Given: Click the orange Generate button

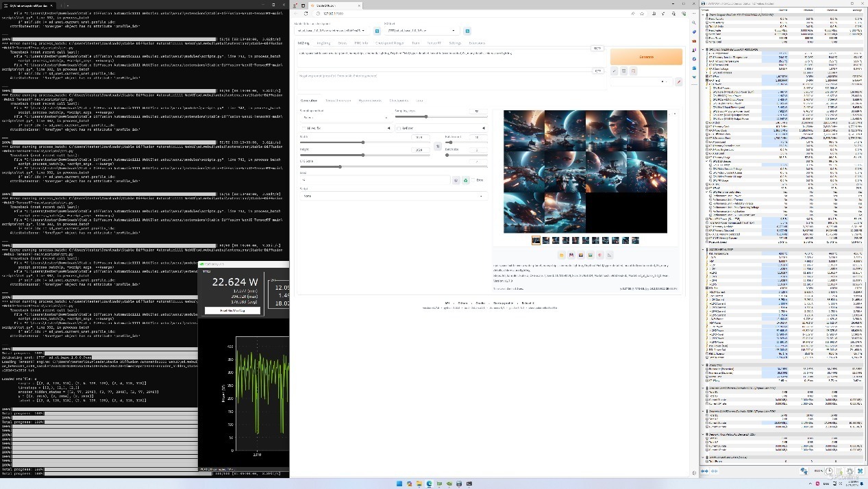Looking at the screenshot, I should tap(645, 57).
